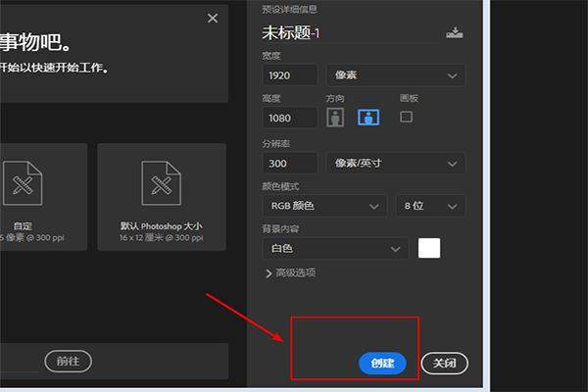Enable the 画板 artboard checkbox
588x392 pixels.
(x=406, y=117)
